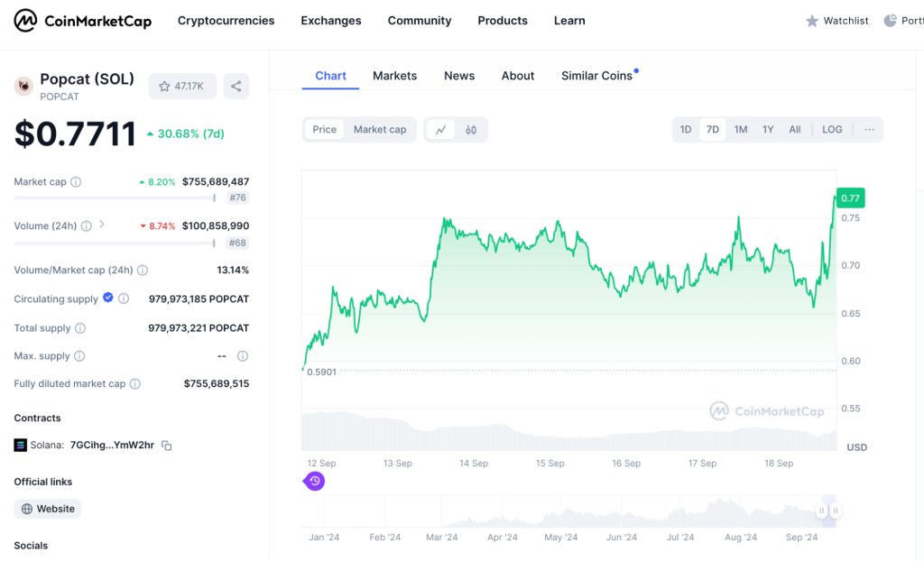Click the share icon next to Popcat
This screenshot has height=561, width=924.
pyautogui.click(x=236, y=87)
